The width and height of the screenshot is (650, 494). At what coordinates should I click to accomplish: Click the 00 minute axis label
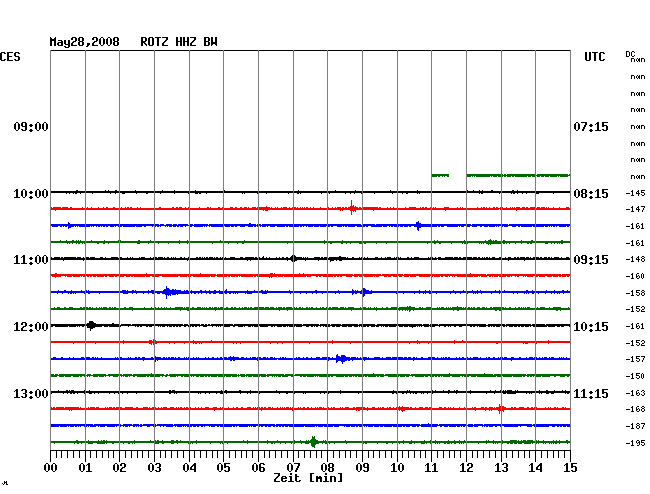(x=51, y=468)
